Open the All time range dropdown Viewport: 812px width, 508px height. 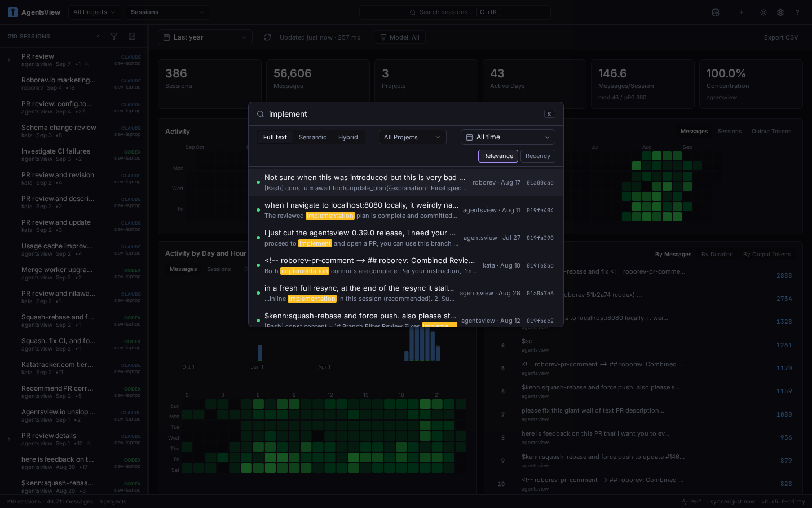coord(508,137)
